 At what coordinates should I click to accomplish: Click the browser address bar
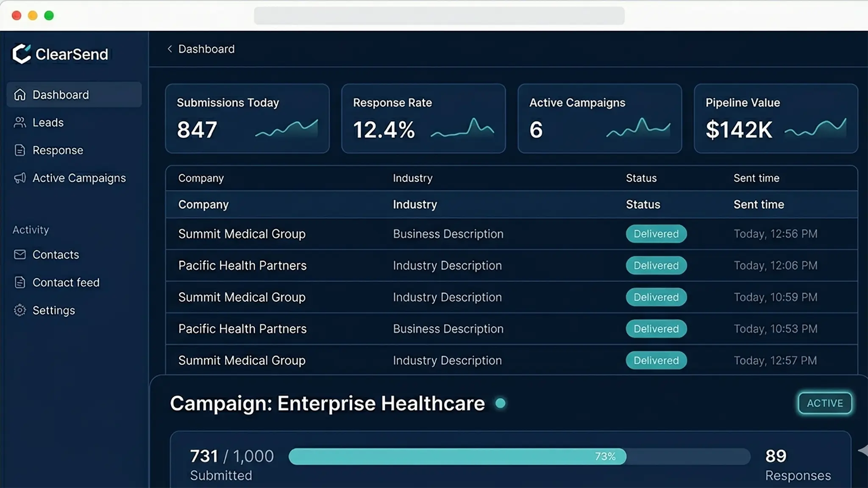pos(439,16)
